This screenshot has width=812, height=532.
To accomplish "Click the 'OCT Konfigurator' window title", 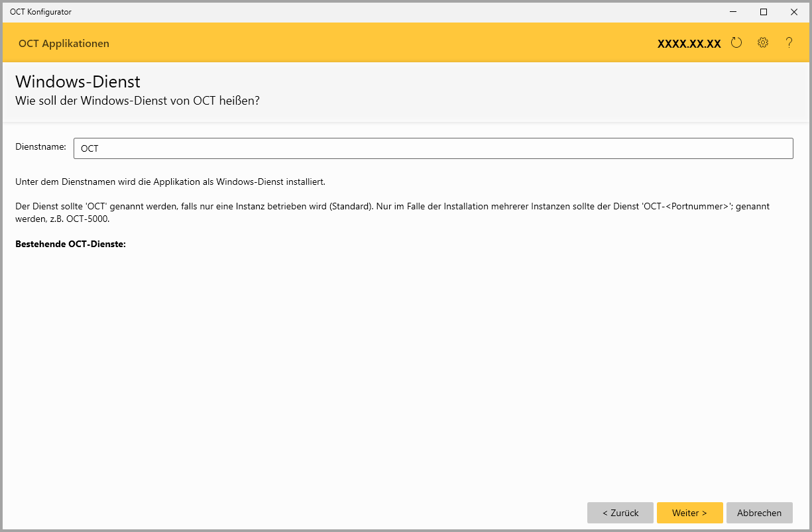I will [40, 12].
